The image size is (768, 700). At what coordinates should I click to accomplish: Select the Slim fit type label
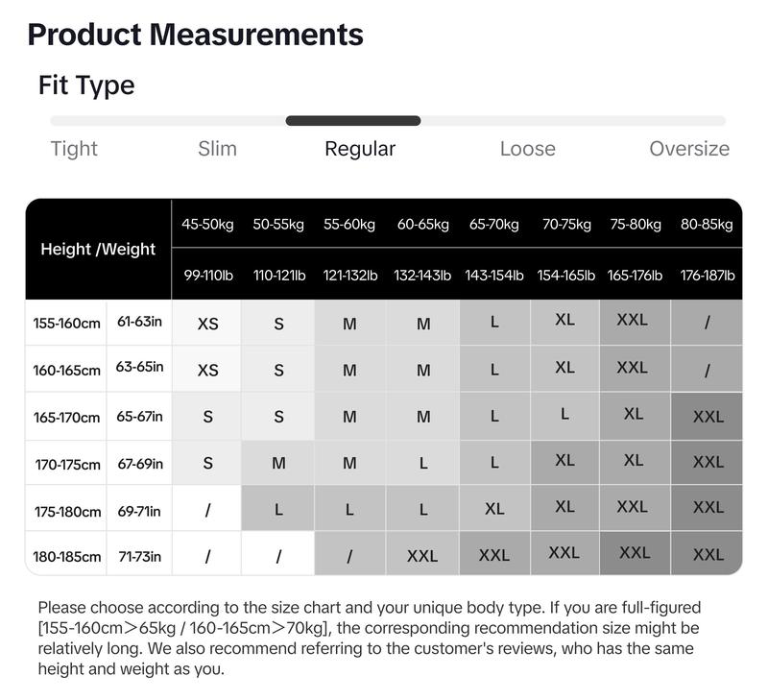tap(217, 149)
